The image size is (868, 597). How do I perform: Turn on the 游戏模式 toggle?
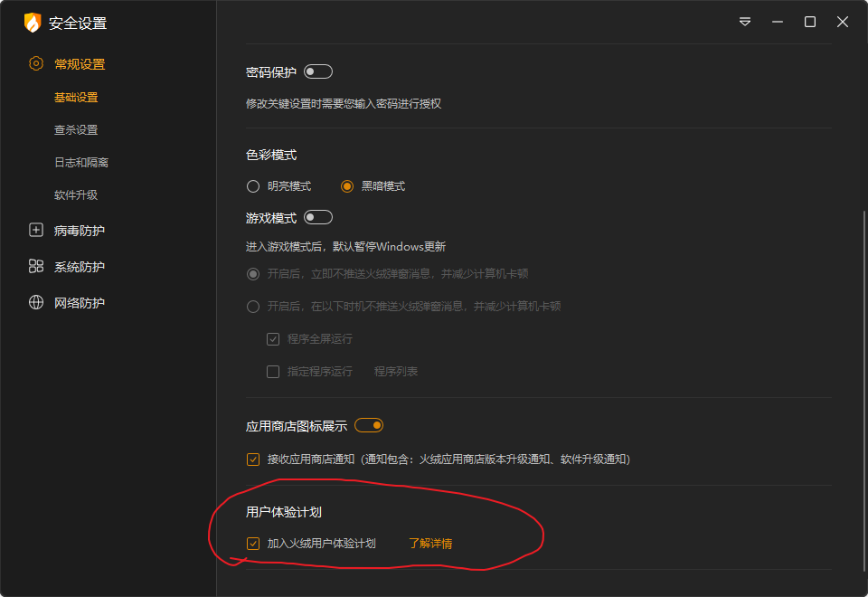pyautogui.click(x=318, y=217)
